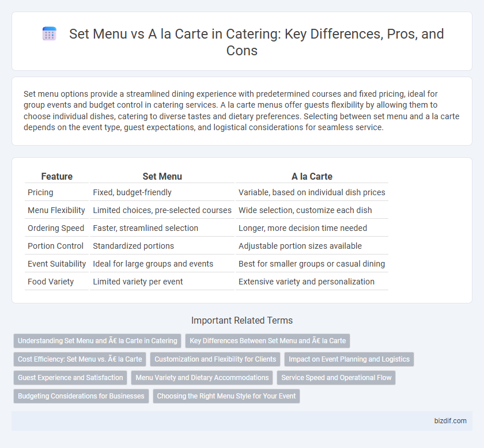This screenshot has width=484, height=448.
Task: Open 'Key Differences Between Set Menu and À la Carte'
Action: (267, 341)
